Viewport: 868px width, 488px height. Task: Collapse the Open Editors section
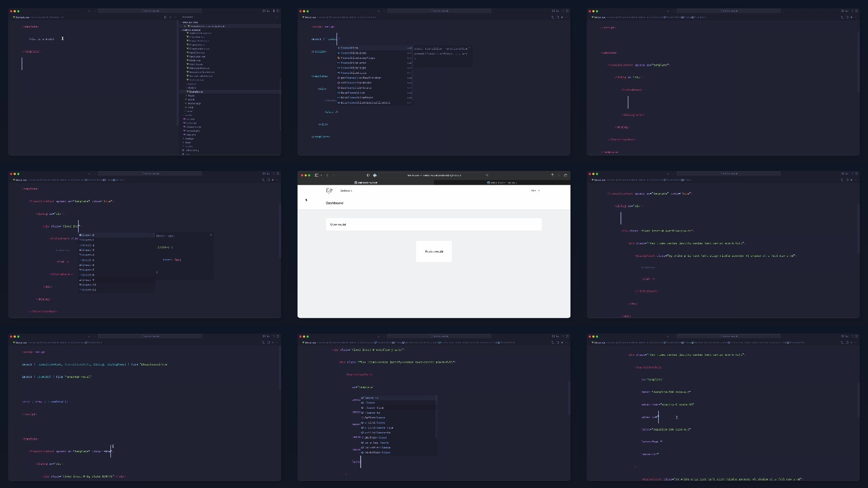point(190,22)
